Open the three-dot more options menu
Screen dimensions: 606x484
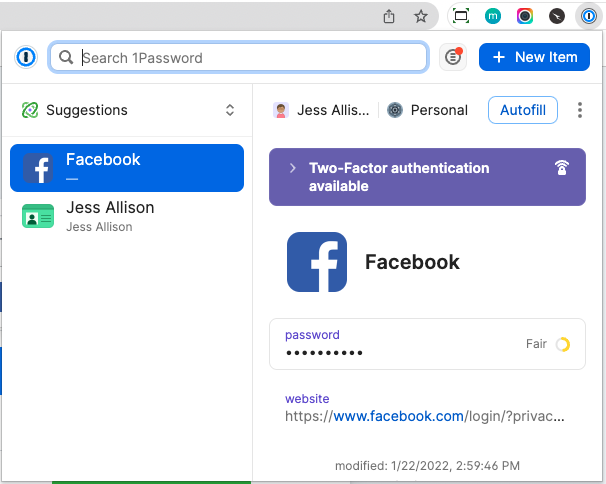pyautogui.click(x=580, y=110)
